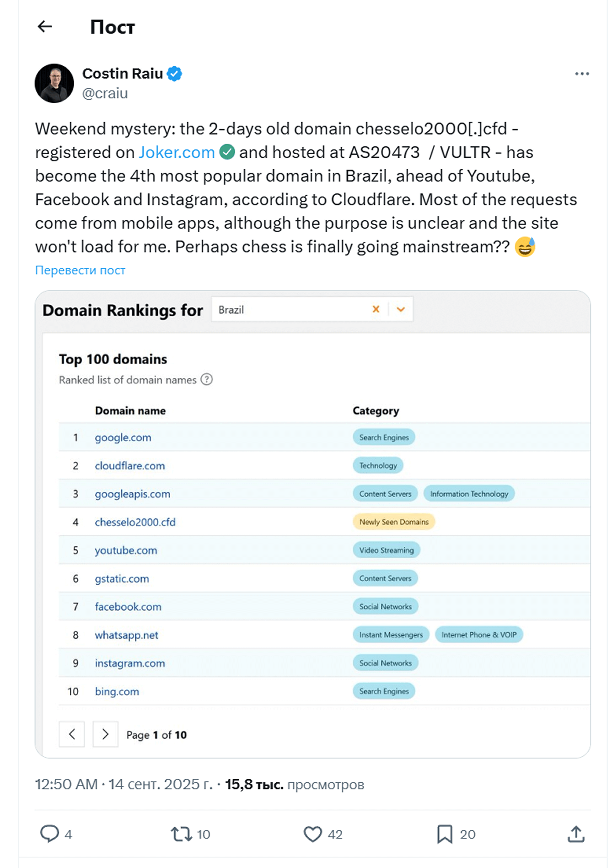Open the three-dot more options menu
612x868 pixels.
[x=582, y=74]
